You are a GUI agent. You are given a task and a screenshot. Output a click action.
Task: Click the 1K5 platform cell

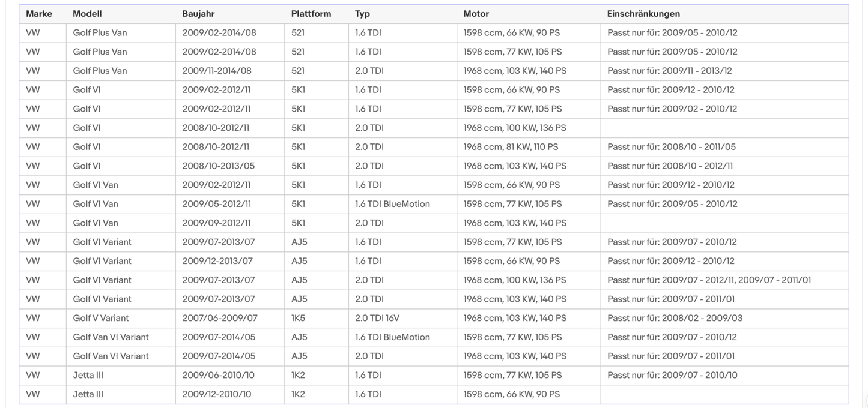point(299,318)
